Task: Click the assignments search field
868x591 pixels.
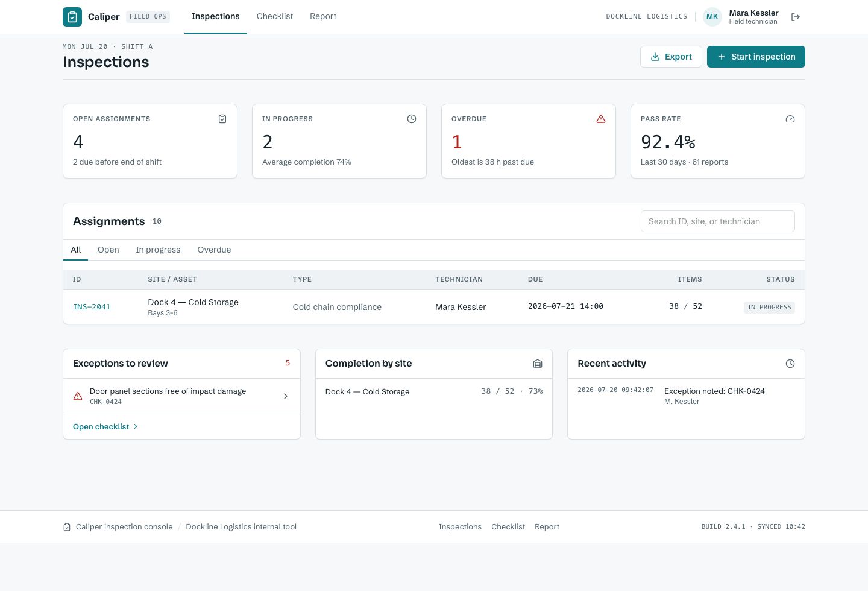Action: [718, 221]
